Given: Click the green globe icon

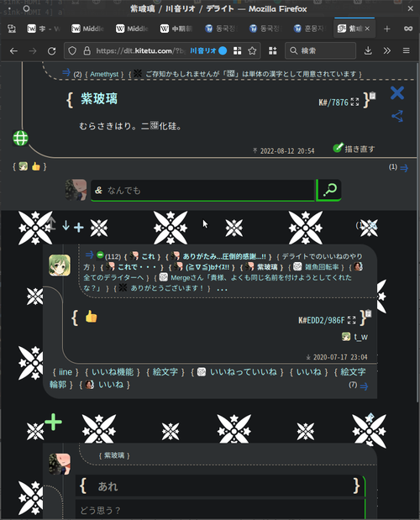Looking at the screenshot, I should tap(20, 139).
